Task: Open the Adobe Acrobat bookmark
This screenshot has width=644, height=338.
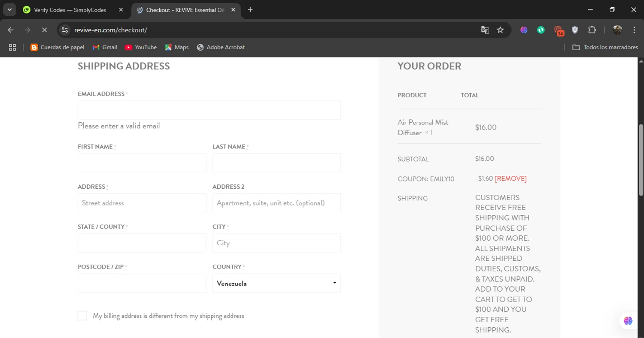Action: (x=221, y=47)
